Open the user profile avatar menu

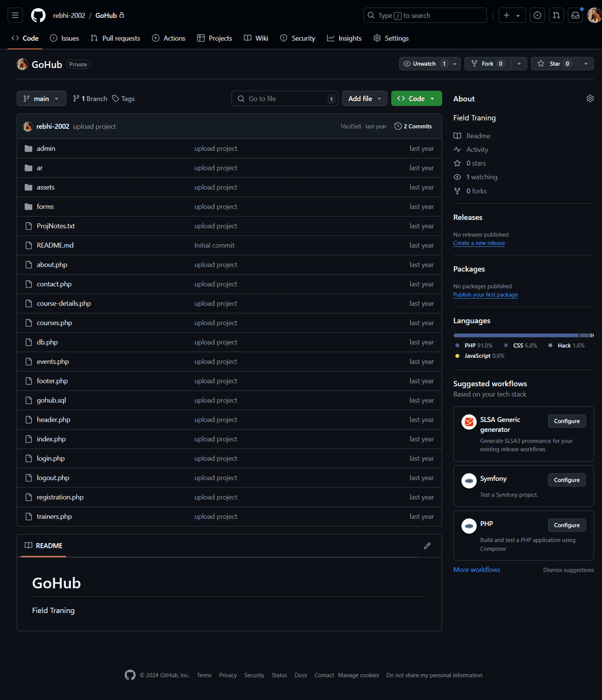[x=594, y=15]
